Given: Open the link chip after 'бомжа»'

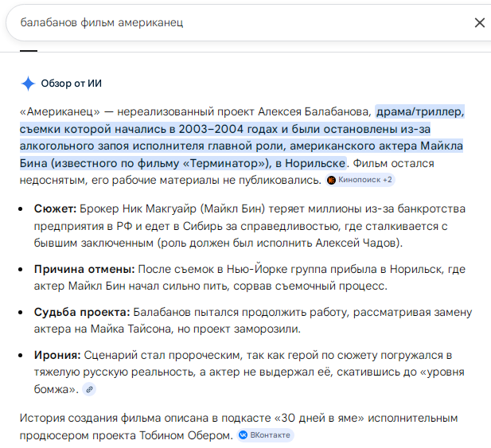Looking at the screenshot, I should click(x=89, y=389).
